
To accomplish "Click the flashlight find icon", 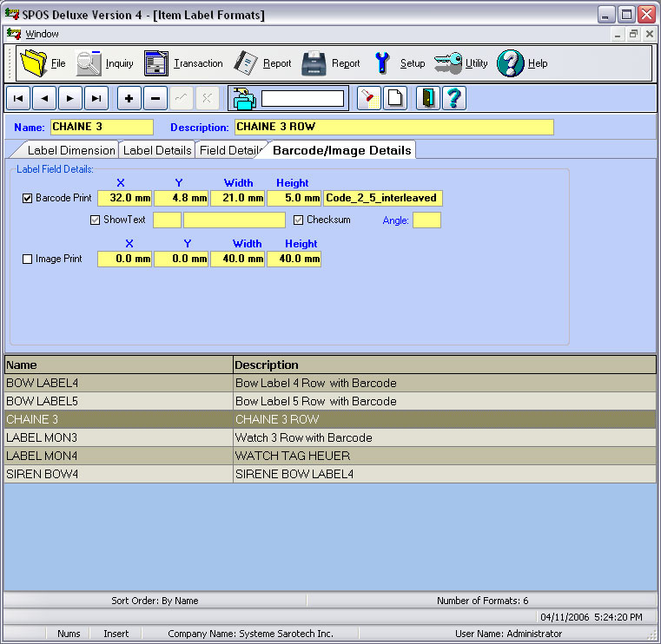I will (x=369, y=99).
